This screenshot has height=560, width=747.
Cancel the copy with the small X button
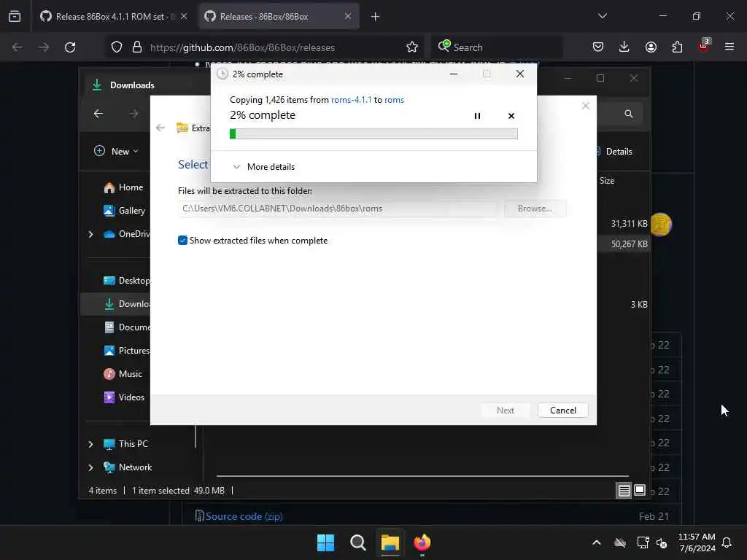coord(511,116)
